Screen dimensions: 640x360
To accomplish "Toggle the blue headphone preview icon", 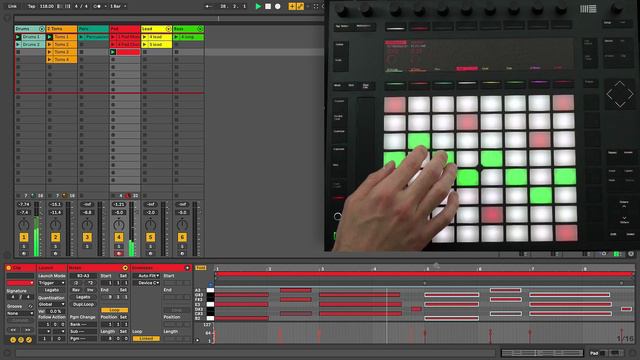I will pos(210,284).
